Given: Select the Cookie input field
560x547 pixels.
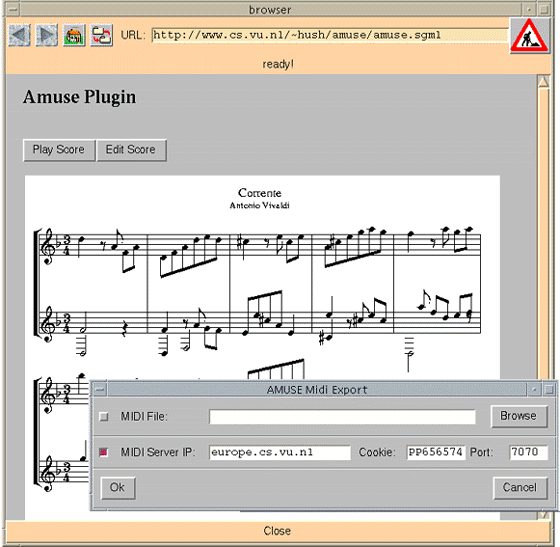Looking at the screenshot, I should (436, 452).
